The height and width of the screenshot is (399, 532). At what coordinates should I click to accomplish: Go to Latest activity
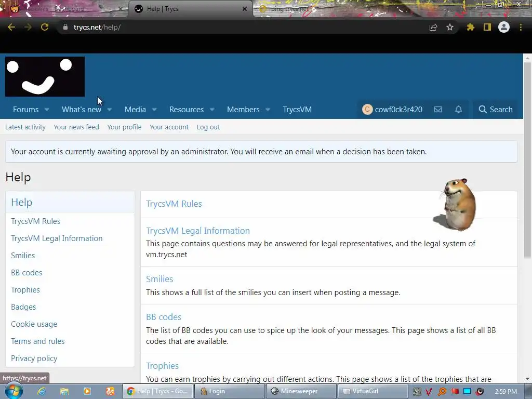25,127
